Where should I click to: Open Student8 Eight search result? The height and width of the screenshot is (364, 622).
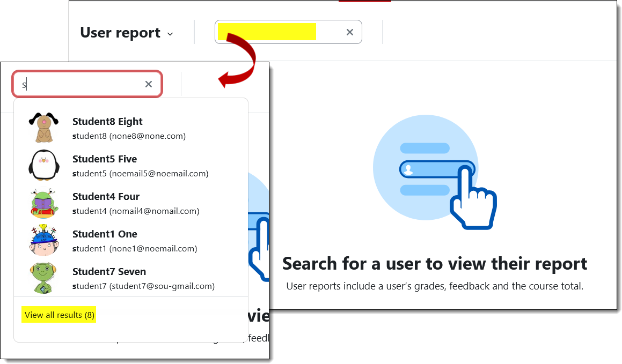131,128
